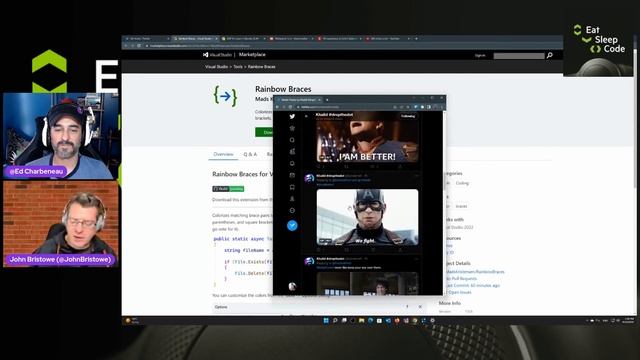Click the Coding category tag
This screenshot has width=640, height=360.
[462, 183]
